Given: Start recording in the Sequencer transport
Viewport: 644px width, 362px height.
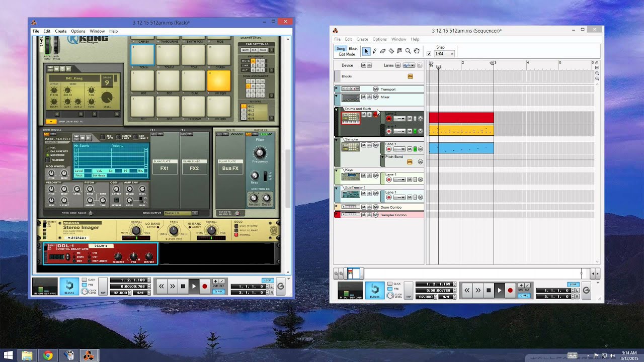Looking at the screenshot, I should [x=510, y=290].
